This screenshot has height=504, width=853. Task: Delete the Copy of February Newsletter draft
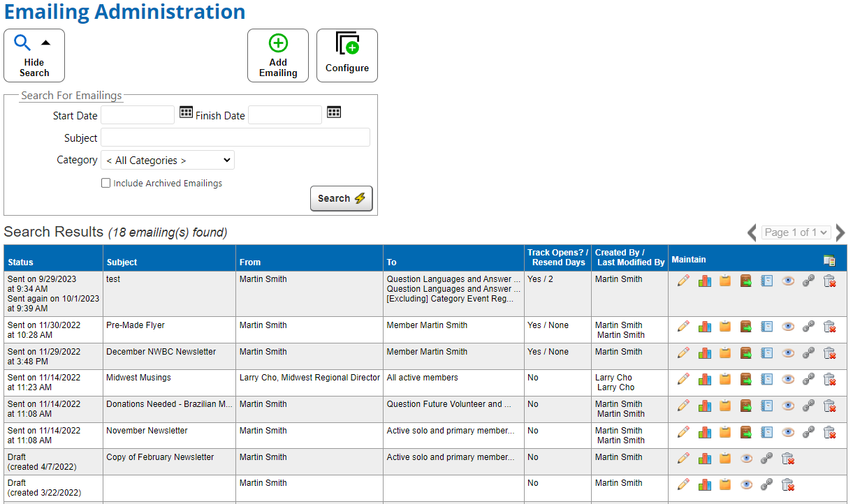tap(787, 459)
